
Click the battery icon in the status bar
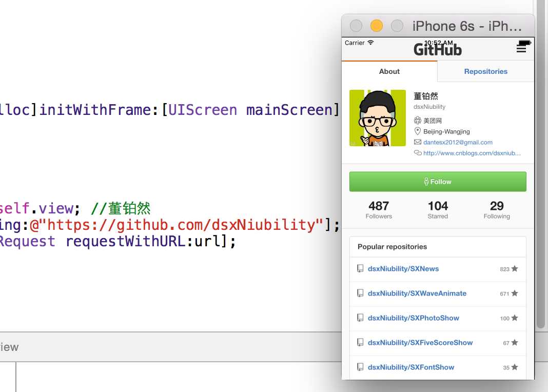[x=525, y=43]
